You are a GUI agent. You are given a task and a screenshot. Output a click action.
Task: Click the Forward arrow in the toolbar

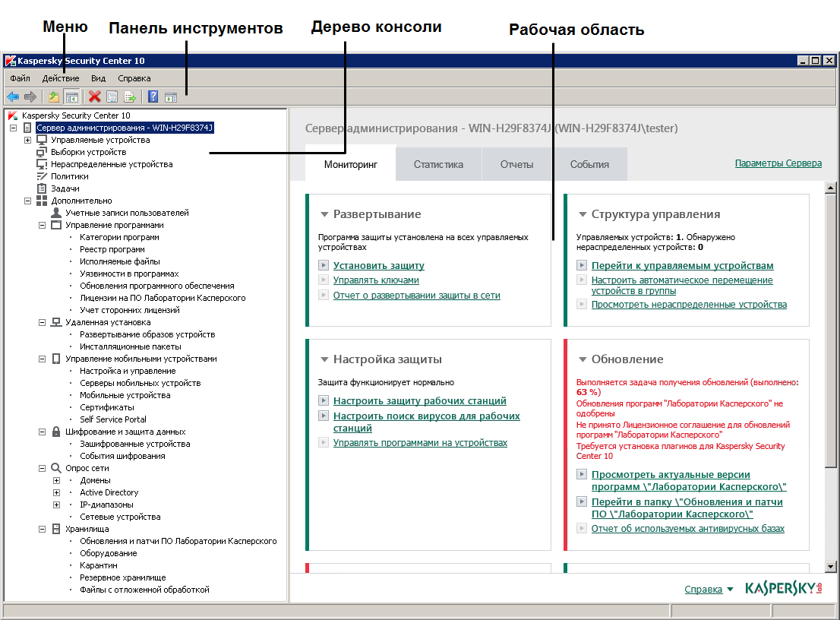point(30,97)
